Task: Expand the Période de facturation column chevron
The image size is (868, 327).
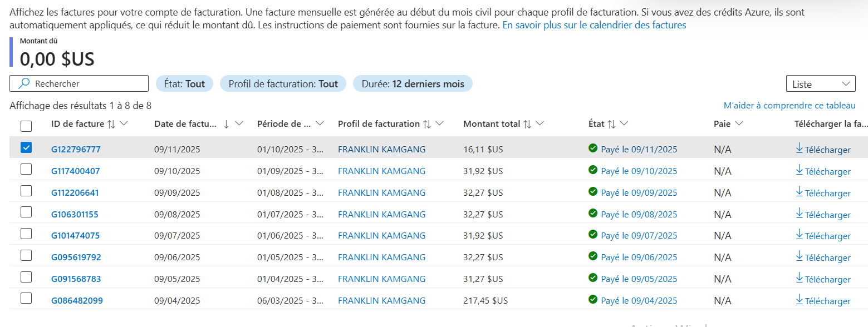Action: tap(320, 123)
